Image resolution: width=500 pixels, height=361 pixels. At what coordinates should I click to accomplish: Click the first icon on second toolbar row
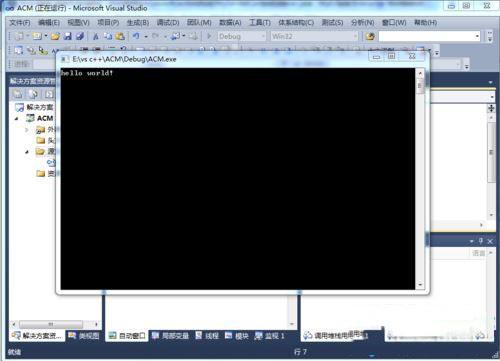click(19, 50)
